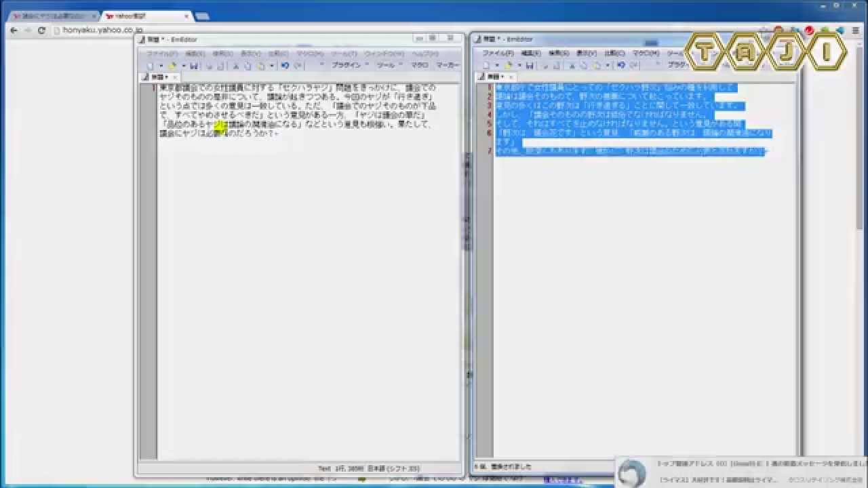
Task: Expand the New file dropdown arrow in left EmEditor
Action: click(x=161, y=66)
